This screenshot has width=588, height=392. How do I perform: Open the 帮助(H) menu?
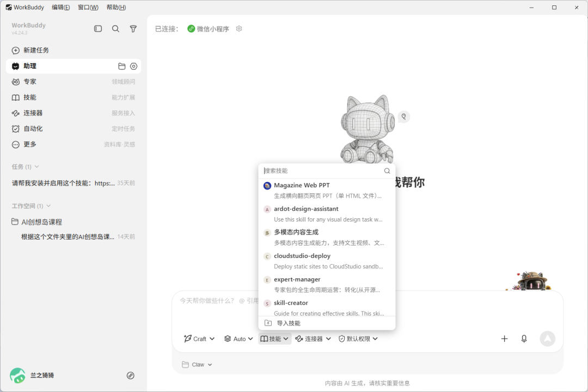[117, 8]
